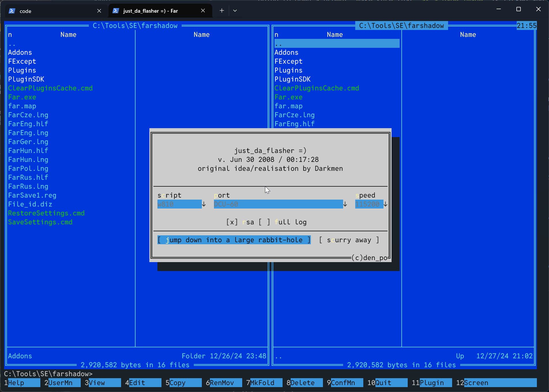The image size is (549, 392).
Task: Select far.map in left panel
Action: pyautogui.click(x=22, y=106)
